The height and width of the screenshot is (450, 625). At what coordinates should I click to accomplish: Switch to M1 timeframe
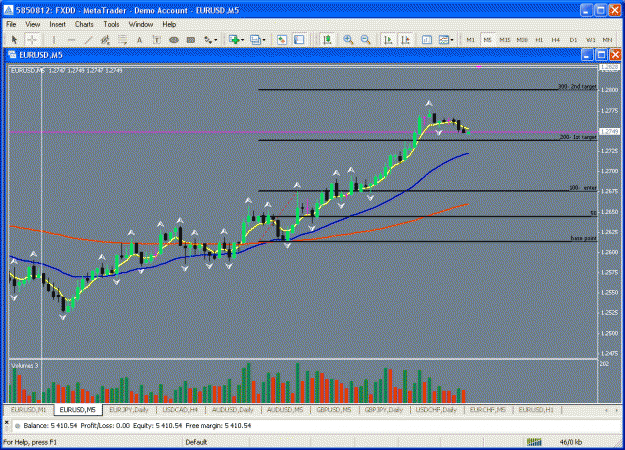tap(470, 40)
